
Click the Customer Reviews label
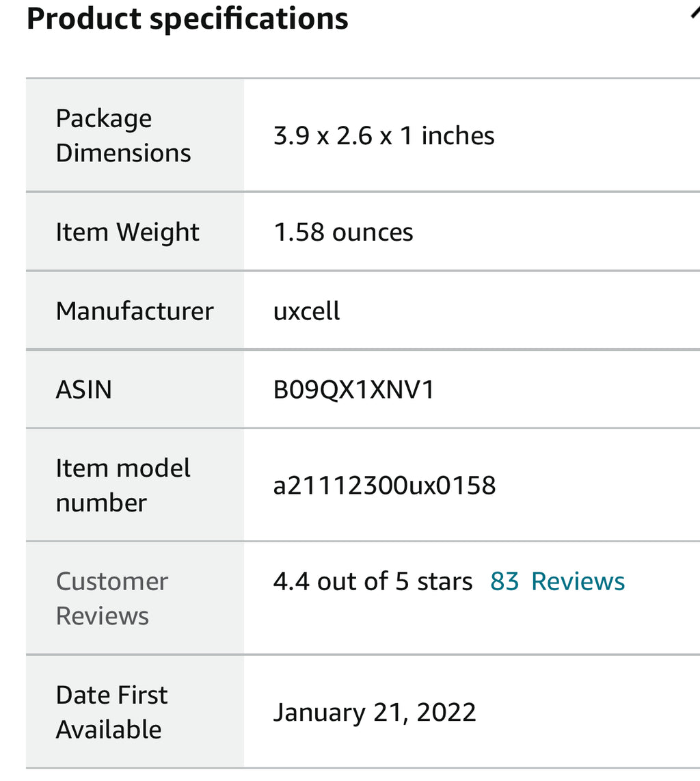tap(111, 598)
